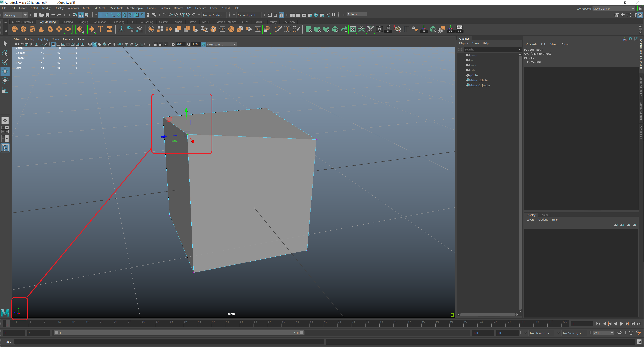Activate the Scale tool in toolbox
Image resolution: width=644 pixels, height=347 pixels.
(x=5, y=90)
